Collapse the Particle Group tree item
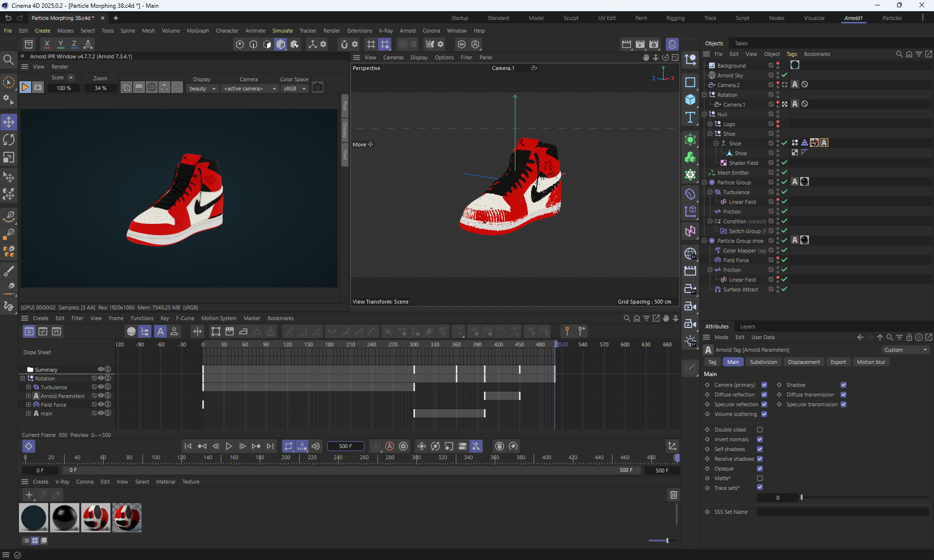Screen dimensions: 934x560 704,182
